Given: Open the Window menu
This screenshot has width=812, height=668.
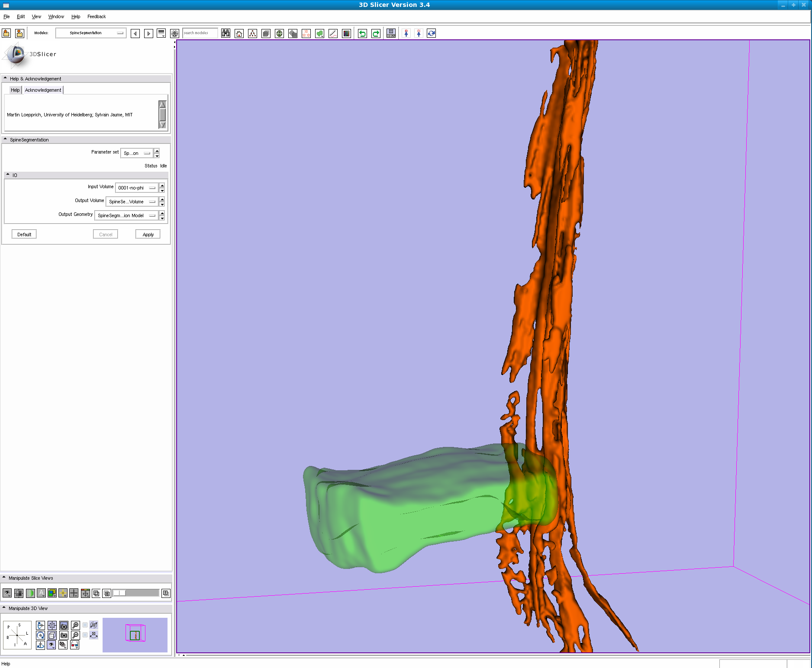Looking at the screenshot, I should click(56, 16).
